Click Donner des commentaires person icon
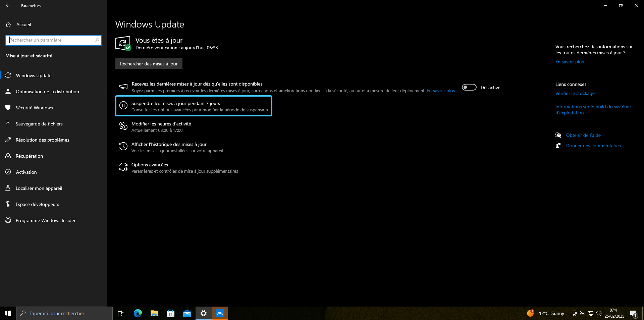 [558, 146]
